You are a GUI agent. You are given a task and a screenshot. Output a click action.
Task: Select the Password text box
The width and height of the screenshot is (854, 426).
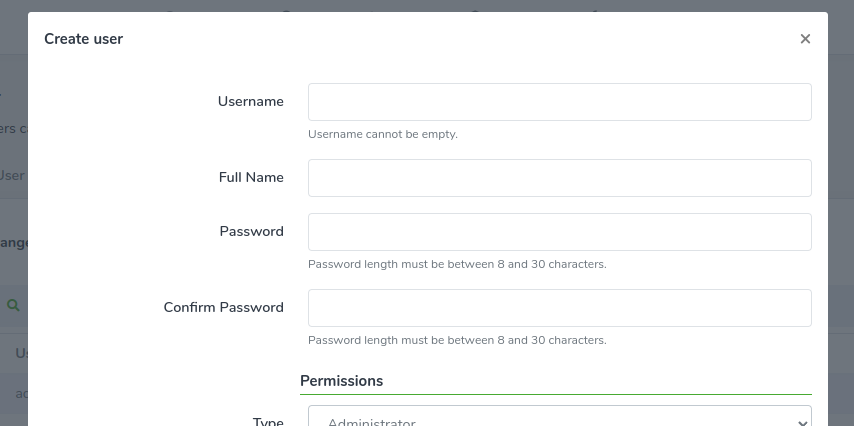559,232
